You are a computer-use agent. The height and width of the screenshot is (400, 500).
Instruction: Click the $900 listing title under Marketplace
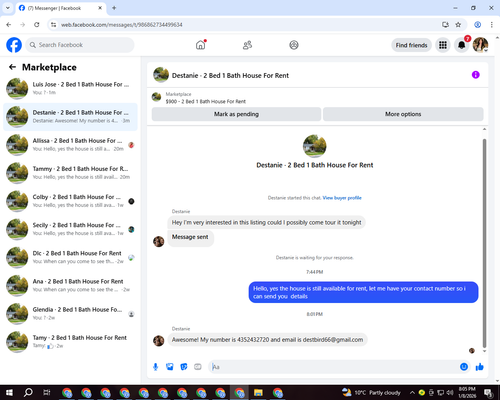206,101
